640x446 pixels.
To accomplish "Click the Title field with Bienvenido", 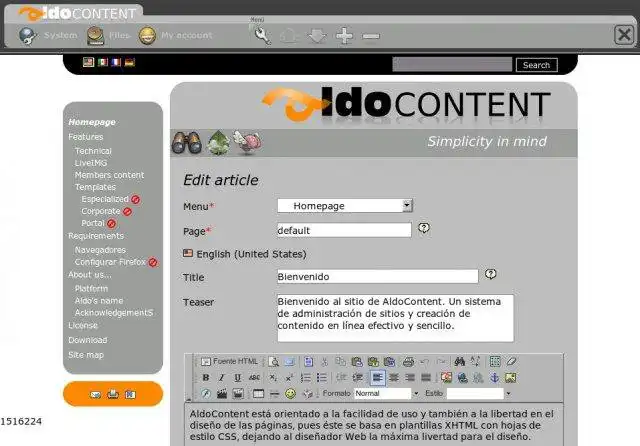I will click(378, 276).
